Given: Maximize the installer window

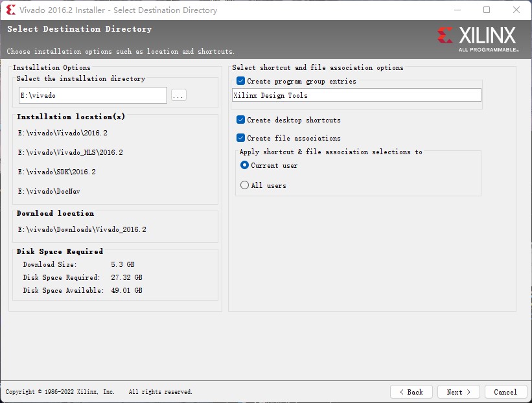Looking at the screenshot, I should pyautogui.click(x=487, y=10).
